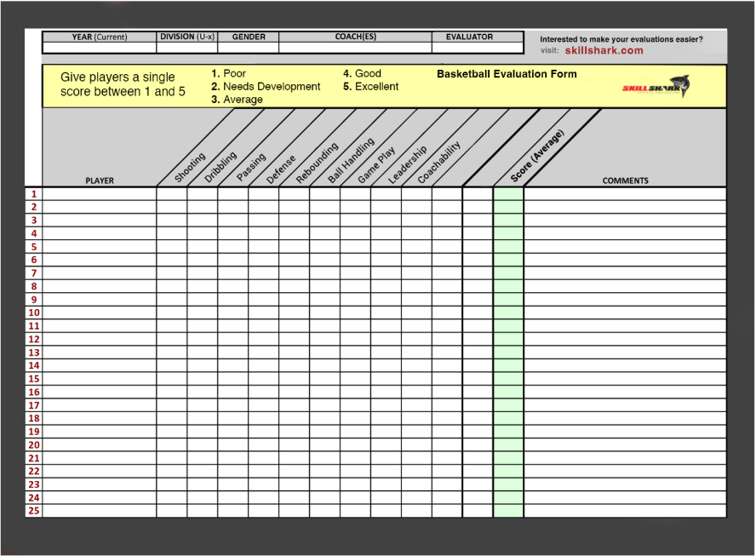Click the Shooting column header
Image resolution: width=756 pixels, height=556 pixels.
click(x=189, y=167)
